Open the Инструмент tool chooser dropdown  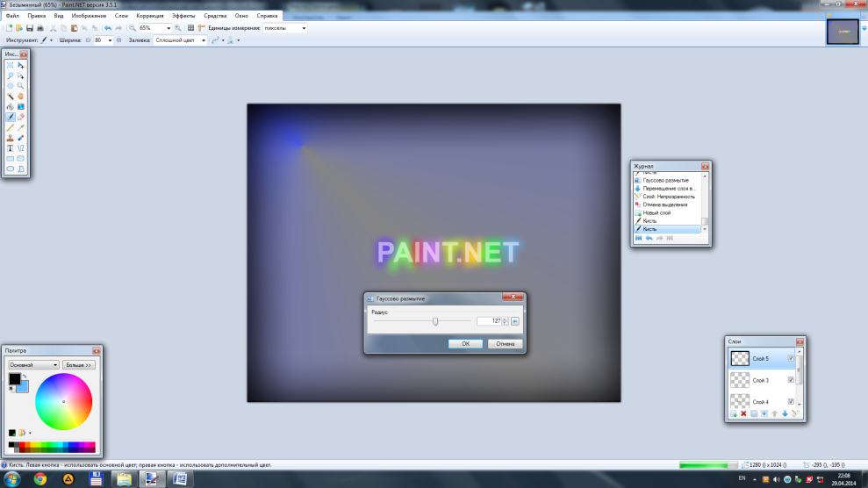(x=51, y=40)
